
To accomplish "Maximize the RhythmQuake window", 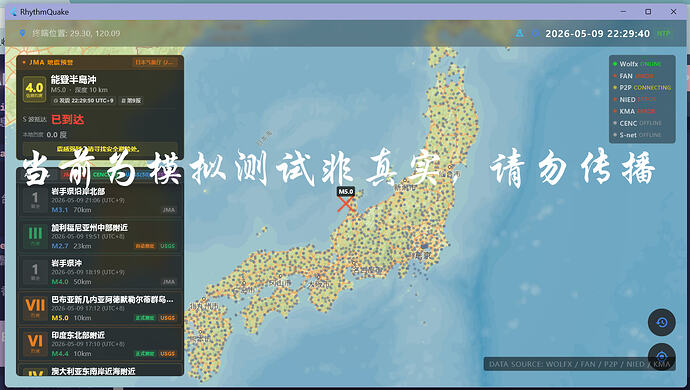I will click(648, 11).
